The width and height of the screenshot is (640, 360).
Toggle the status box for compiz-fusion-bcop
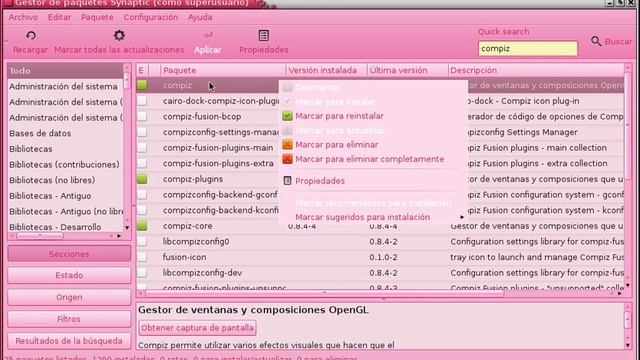click(x=142, y=116)
